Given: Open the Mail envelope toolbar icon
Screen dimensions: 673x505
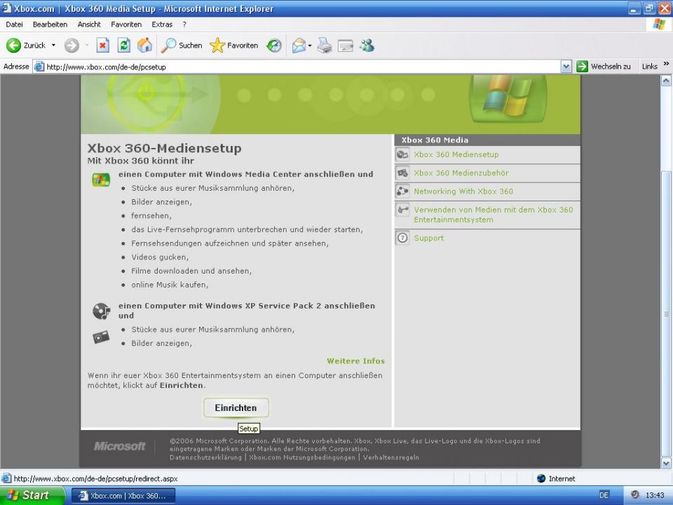Looking at the screenshot, I should tap(299, 45).
